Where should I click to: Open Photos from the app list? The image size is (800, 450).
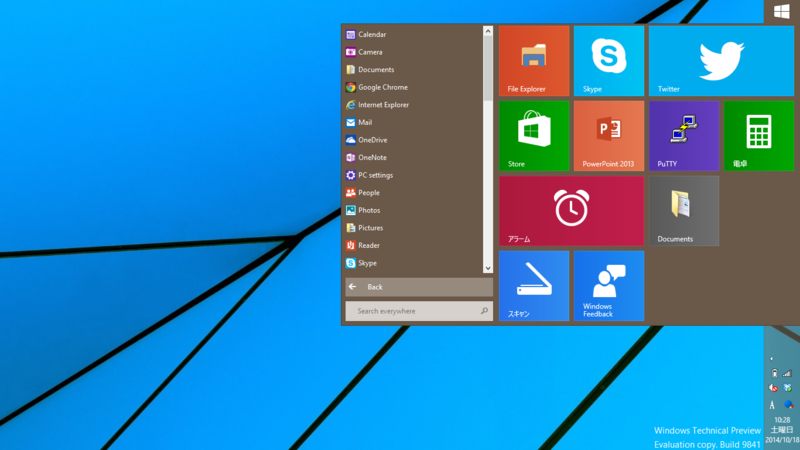412,210
